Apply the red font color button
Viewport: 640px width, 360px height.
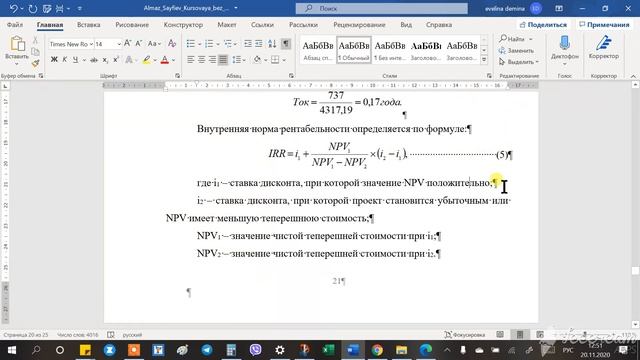point(164,60)
